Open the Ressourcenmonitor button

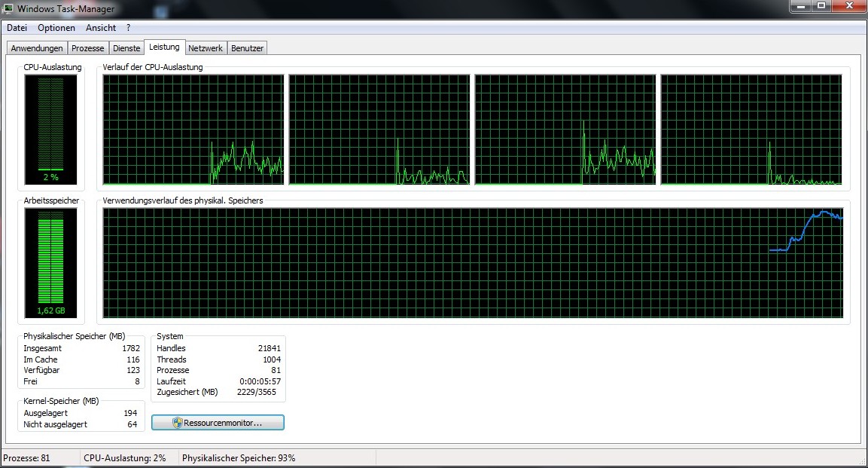point(218,423)
